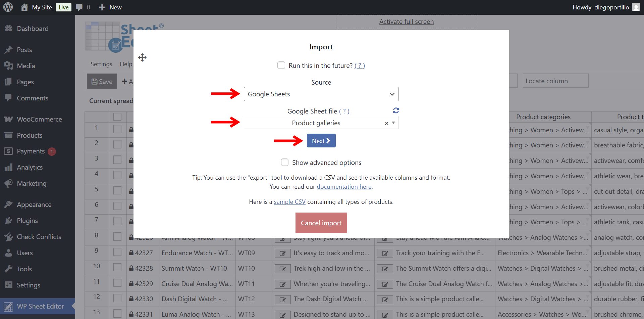The width and height of the screenshot is (644, 319).
Task: Click the WordPress logo in the admin bar
Action: click(7, 7)
